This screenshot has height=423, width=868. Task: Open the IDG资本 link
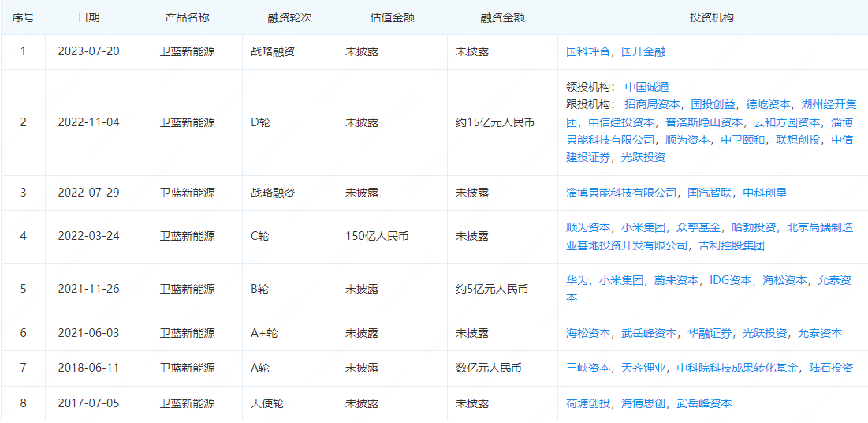[x=731, y=280]
